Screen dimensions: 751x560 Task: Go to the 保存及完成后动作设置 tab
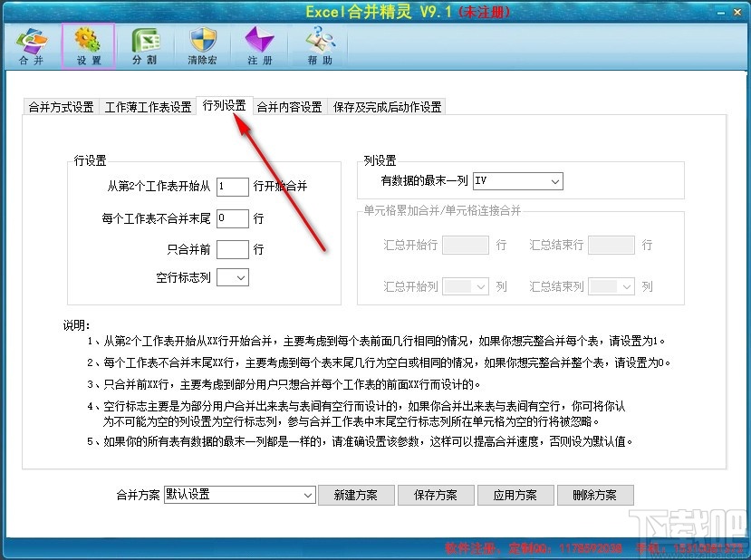(387, 107)
